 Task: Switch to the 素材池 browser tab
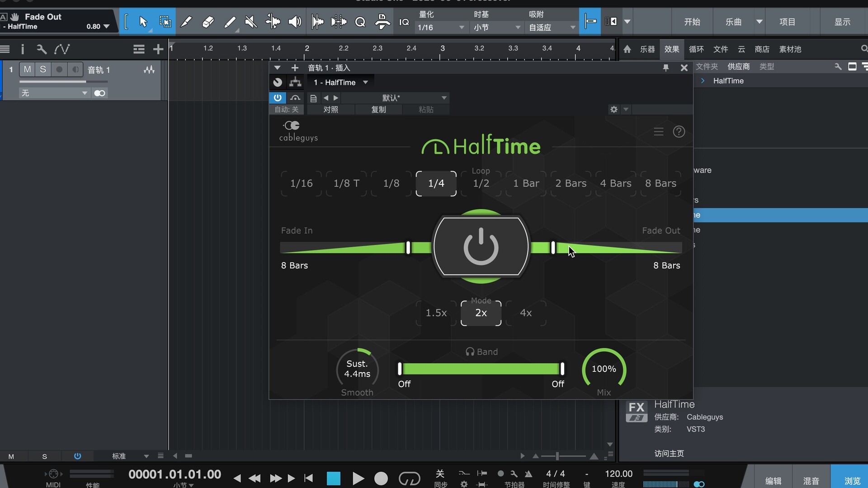[790, 49]
